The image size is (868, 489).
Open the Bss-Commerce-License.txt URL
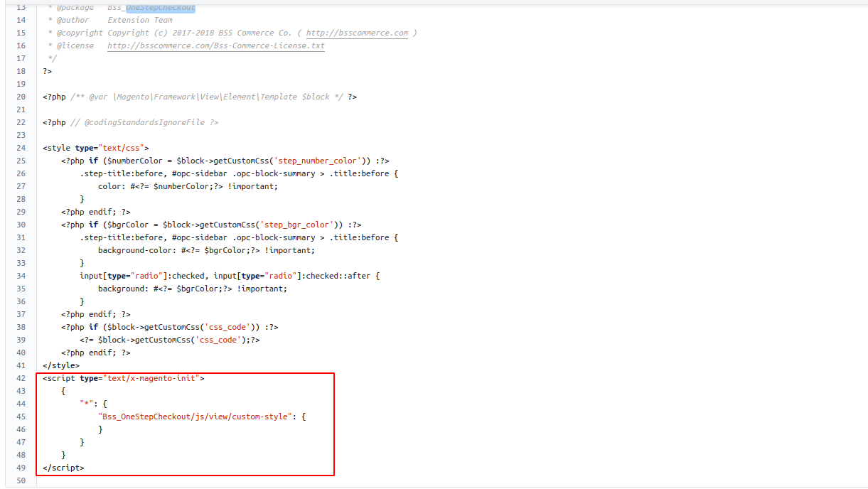click(x=216, y=45)
